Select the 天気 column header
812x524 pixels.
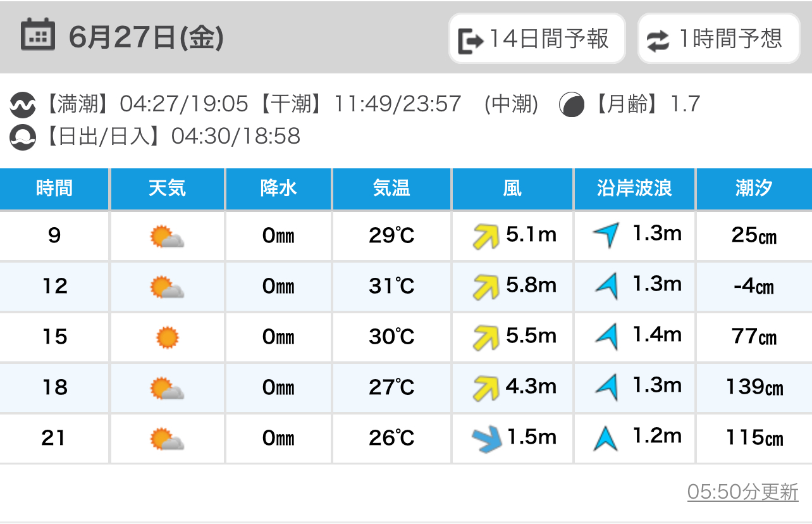[x=168, y=189]
